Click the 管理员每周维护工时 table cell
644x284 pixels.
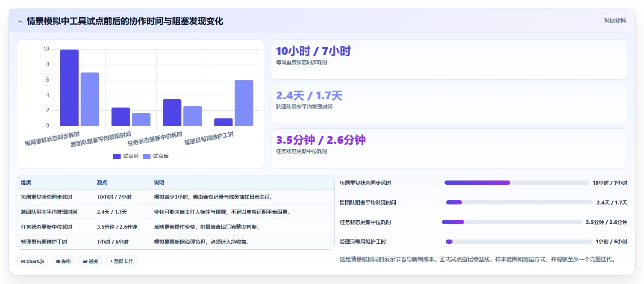[44, 242]
